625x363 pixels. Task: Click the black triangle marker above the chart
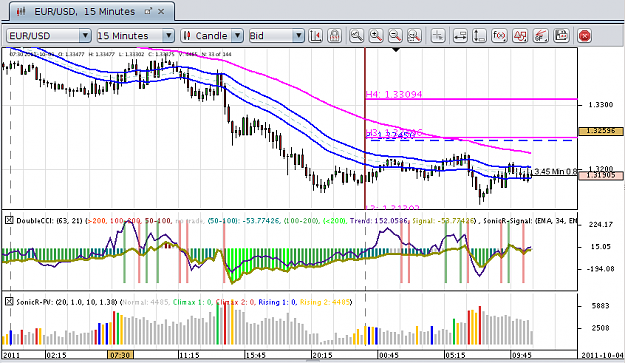[x=396, y=50]
